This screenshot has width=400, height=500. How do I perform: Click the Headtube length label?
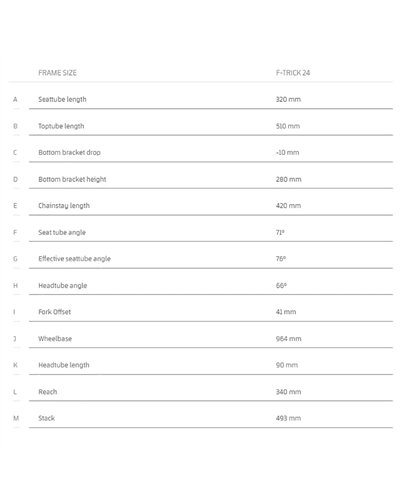tap(64, 365)
